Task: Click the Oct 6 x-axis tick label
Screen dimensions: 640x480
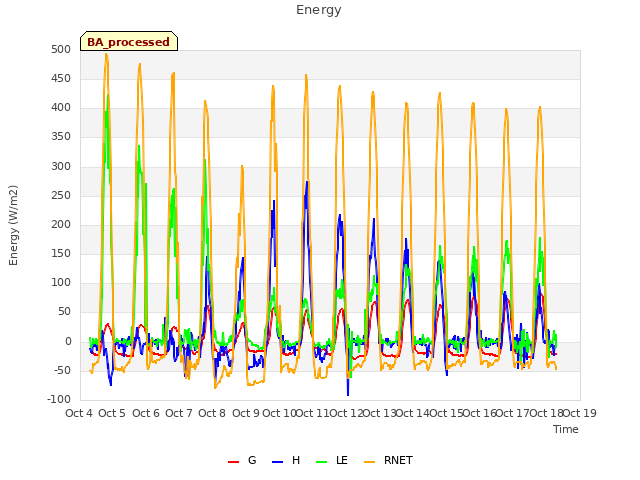Action: 146,413
